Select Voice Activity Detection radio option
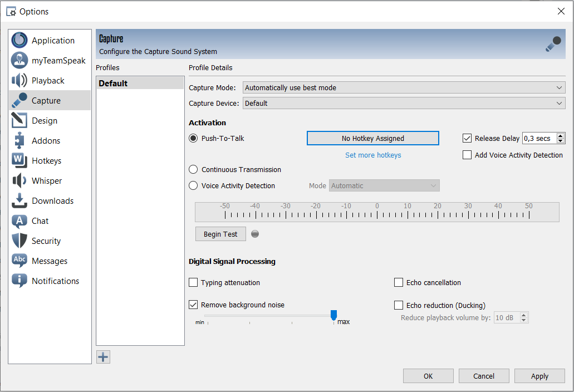574x392 pixels. click(x=193, y=185)
